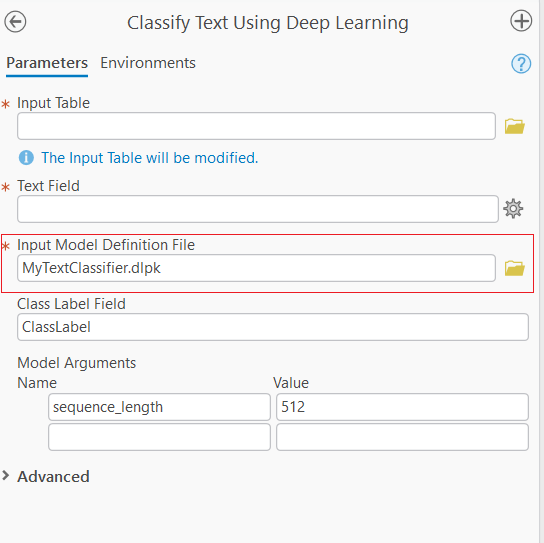The width and height of the screenshot is (544, 543).
Task: Switch to the Parameters tab
Action: (47, 63)
